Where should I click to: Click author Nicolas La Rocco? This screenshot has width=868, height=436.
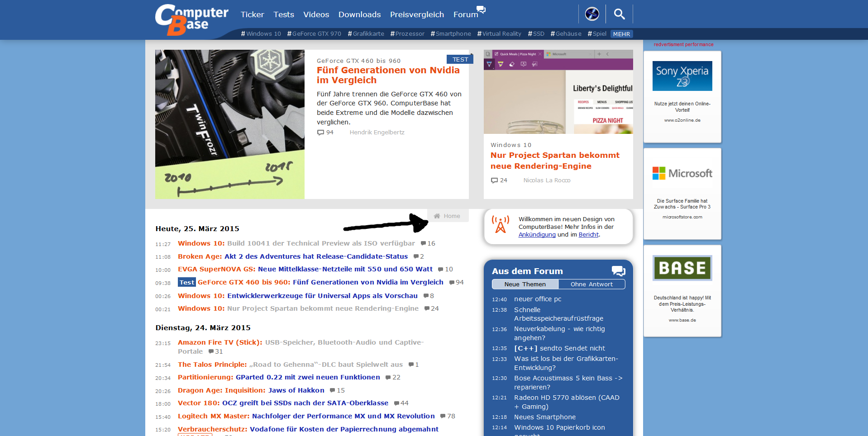click(547, 180)
